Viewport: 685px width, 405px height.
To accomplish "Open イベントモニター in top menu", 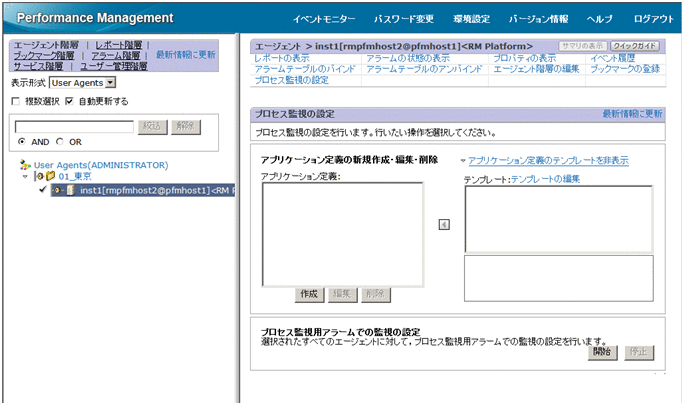I will [x=325, y=19].
